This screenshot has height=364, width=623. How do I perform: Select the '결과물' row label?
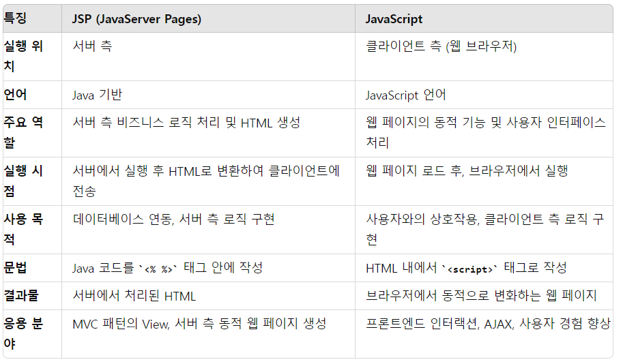tap(32, 296)
